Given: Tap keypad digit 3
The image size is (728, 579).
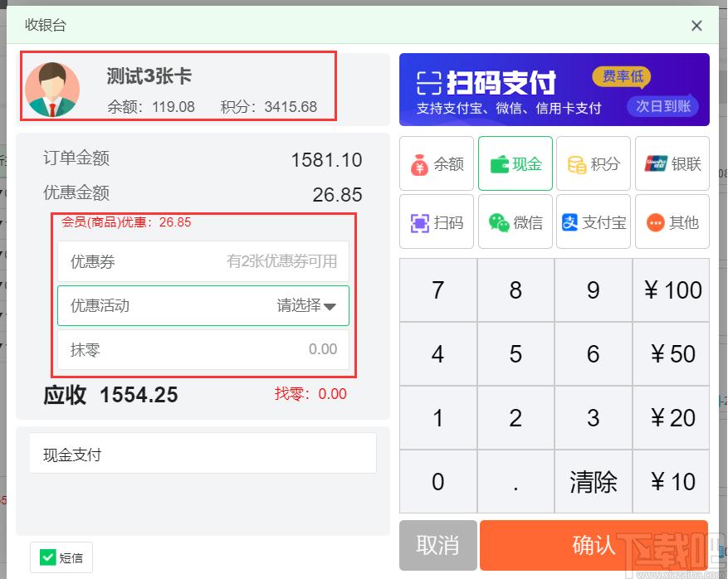Looking at the screenshot, I should (x=593, y=418).
